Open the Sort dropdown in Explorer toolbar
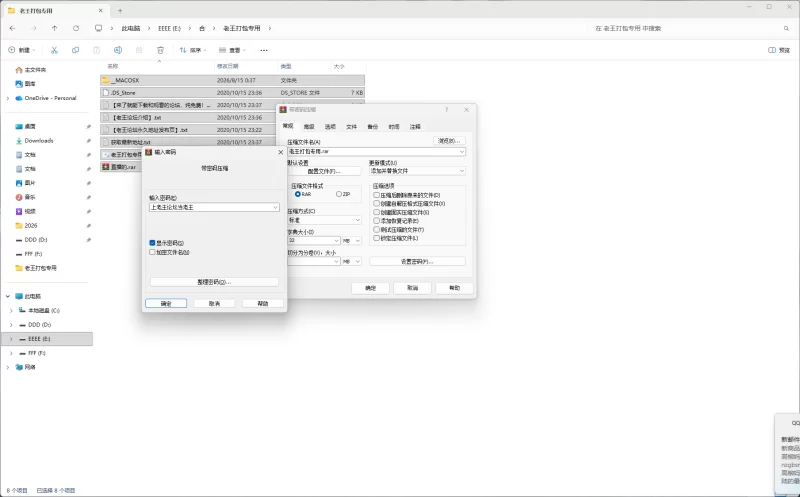The width and height of the screenshot is (800, 497). [193, 50]
